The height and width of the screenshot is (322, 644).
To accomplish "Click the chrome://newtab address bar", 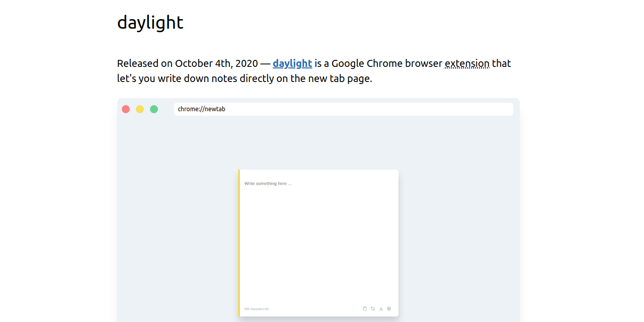I will [343, 109].
